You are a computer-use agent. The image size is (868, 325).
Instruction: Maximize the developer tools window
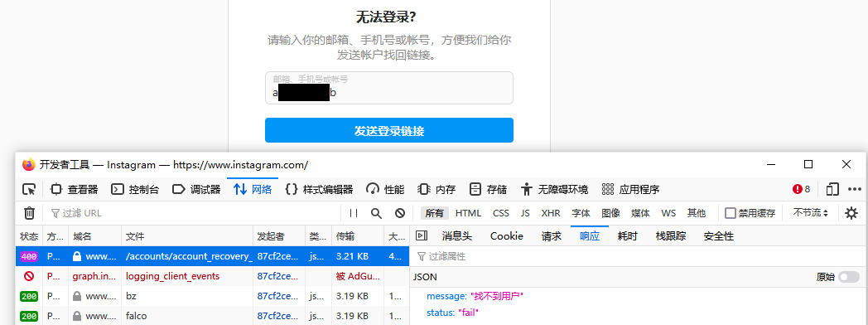(808, 164)
